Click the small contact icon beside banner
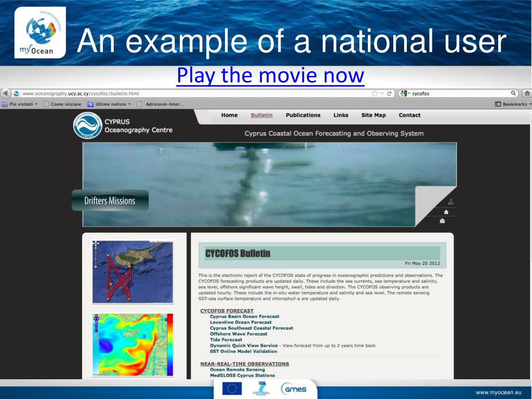Screen dimensions: 532x399 point(442,221)
